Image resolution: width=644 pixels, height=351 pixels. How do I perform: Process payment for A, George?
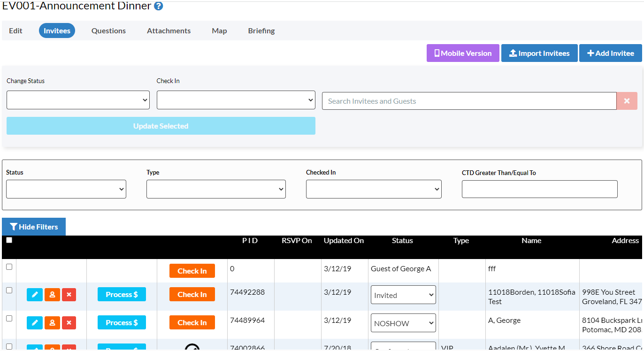[x=122, y=322]
